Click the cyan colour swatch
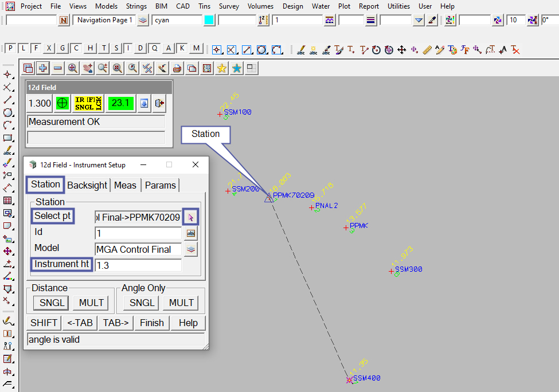This screenshot has height=392, width=559. point(209,20)
